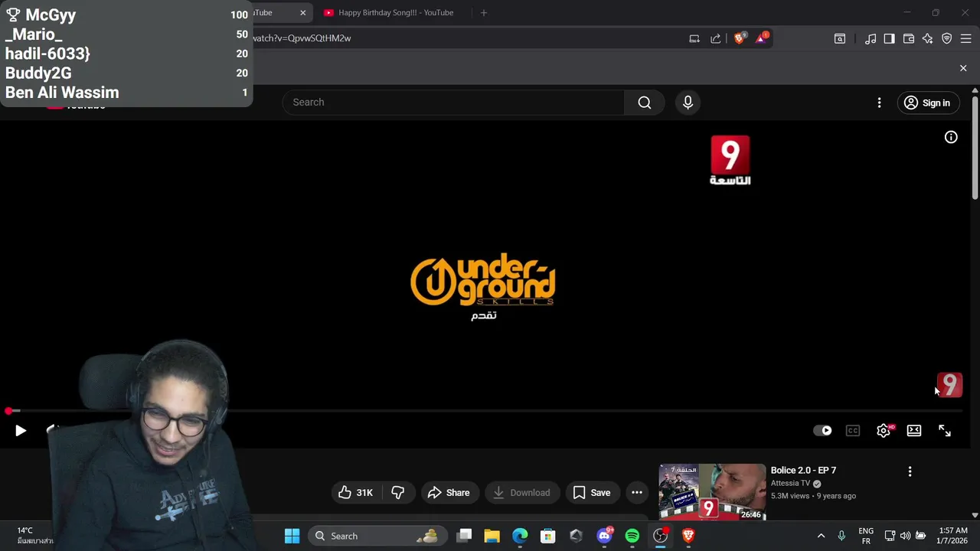Open options menu for Bolice 2.0 video
This screenshot has height=551, width=980.
[910, 471]
